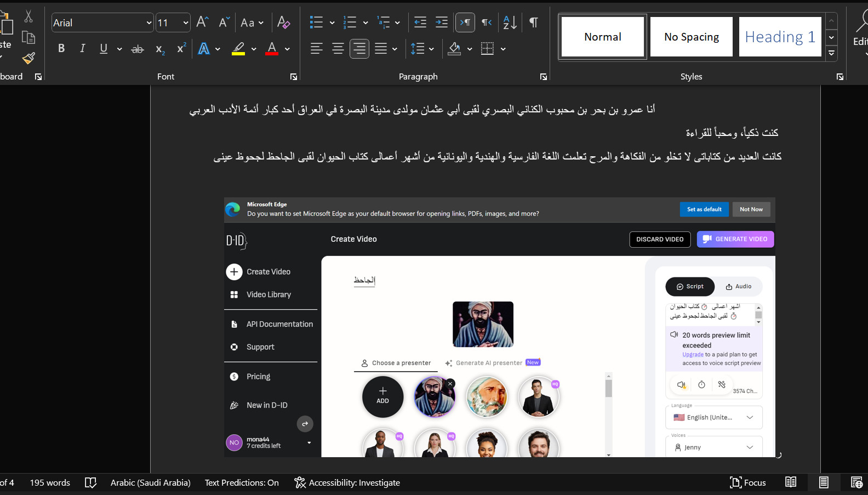Switch to Print Layout view icon
Screen dimensions: 868x495
pyautogui.click(x=824, y=482)
